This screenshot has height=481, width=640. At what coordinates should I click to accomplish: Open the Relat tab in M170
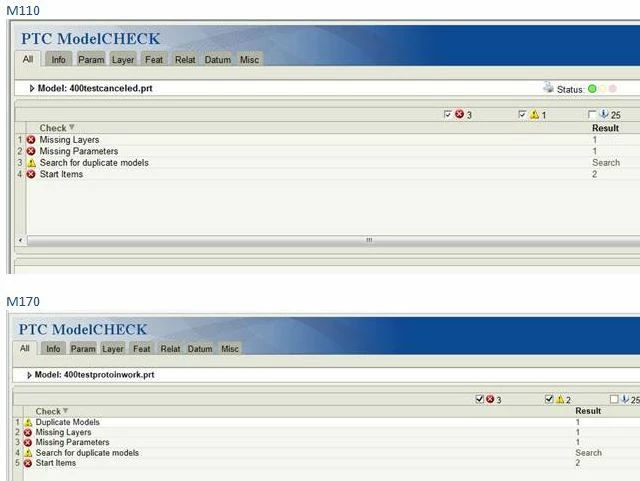[x=170, y=349]
